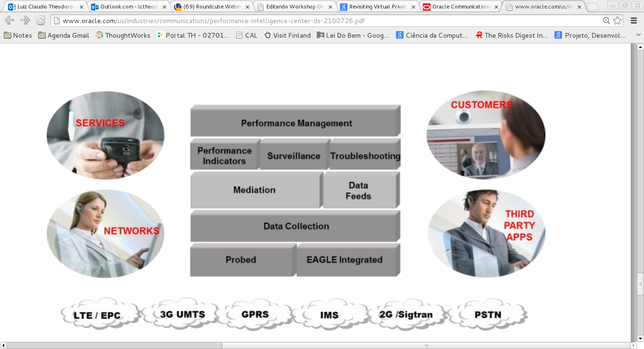This screenshot has height=349, width=644.
Task: Open the Visit Finland bookmark
Action: [288, 35]
